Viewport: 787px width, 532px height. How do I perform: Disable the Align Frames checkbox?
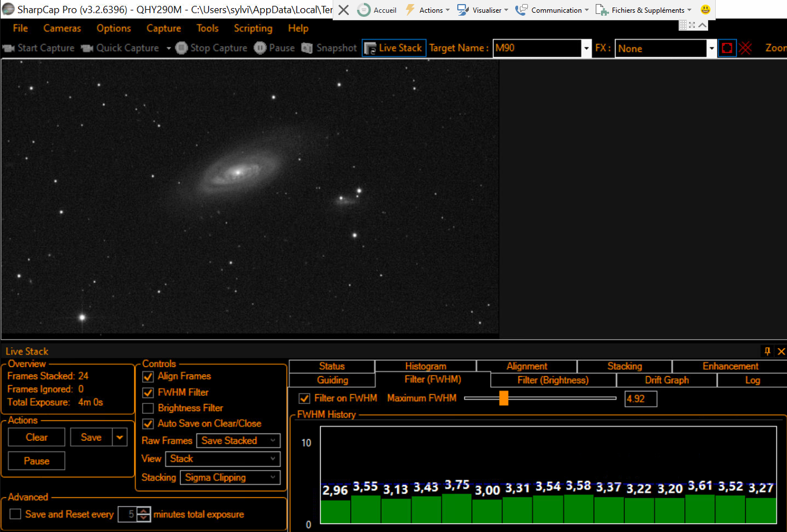click(x=148, y=377)
